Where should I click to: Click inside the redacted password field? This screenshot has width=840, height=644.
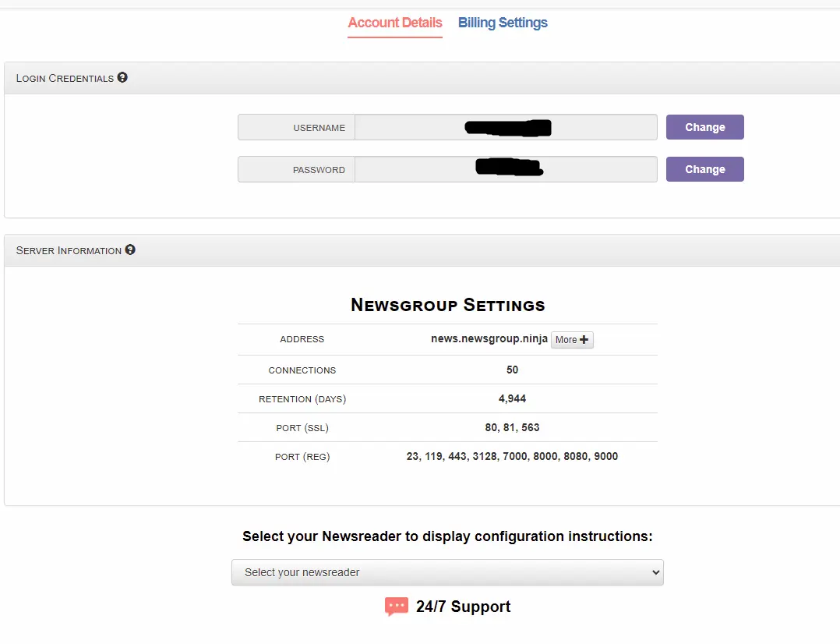(x=506, y=170)
